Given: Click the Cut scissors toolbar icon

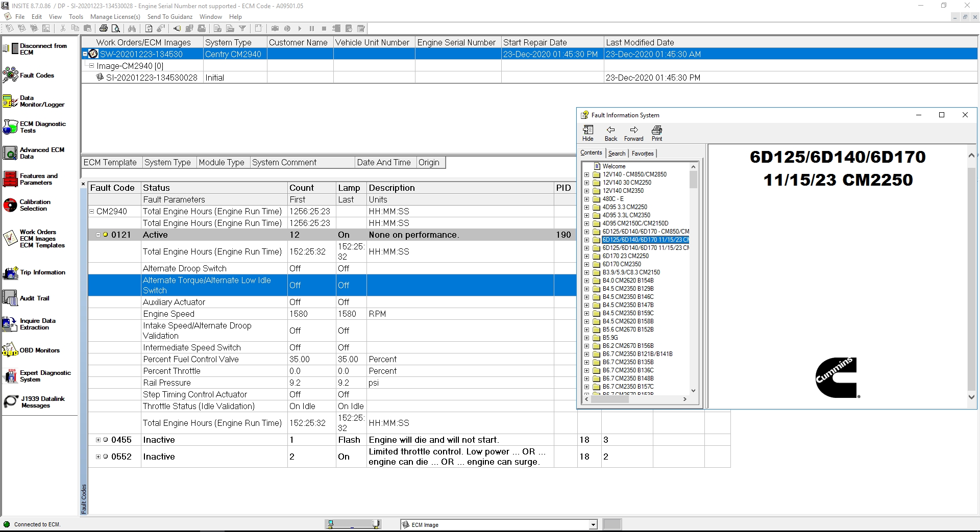Looking at the screenshot, I should (x=63, y=29).
